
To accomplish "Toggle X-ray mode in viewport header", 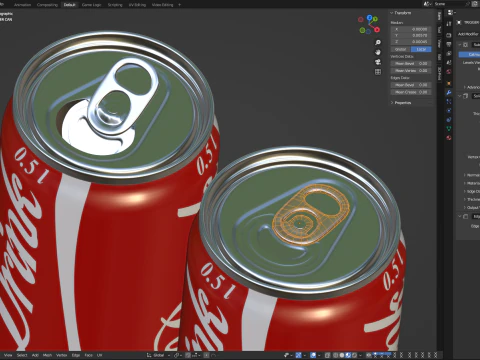I will point(328,355).
